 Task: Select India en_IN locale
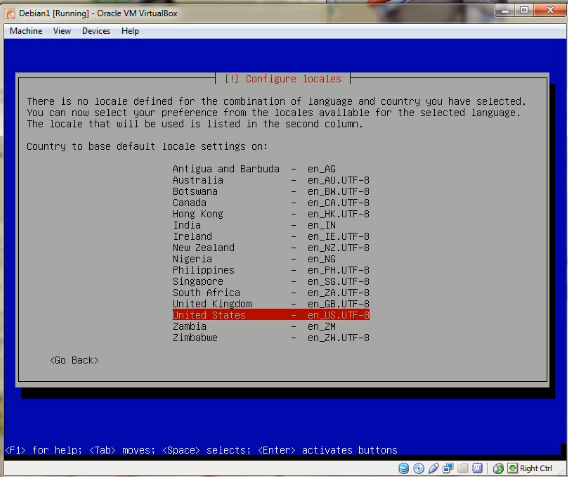[x=271, y=225]
